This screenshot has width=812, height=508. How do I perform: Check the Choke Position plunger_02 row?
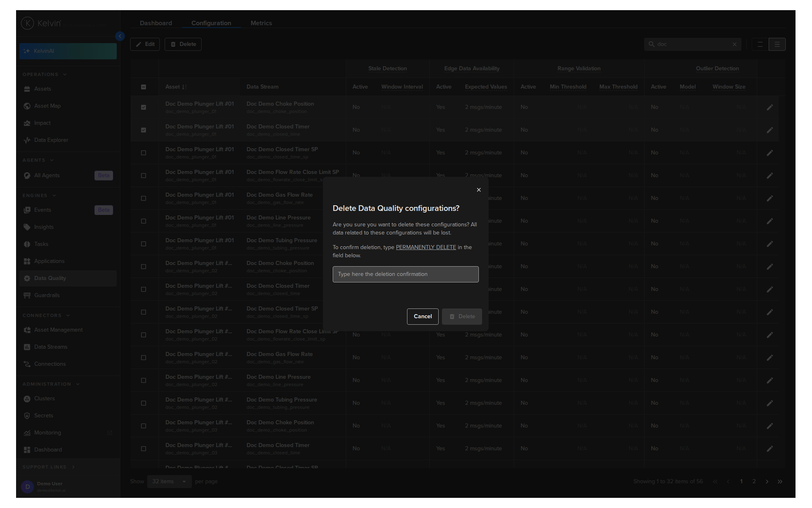point(143,267)
